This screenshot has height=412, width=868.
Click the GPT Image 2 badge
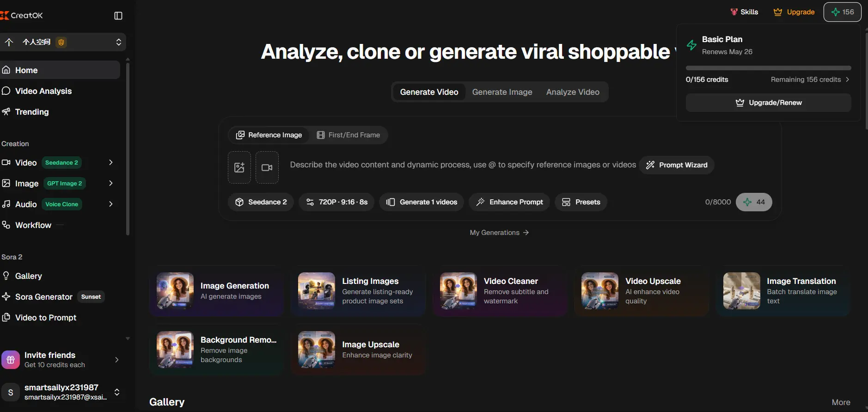click(x=65, y=184)
